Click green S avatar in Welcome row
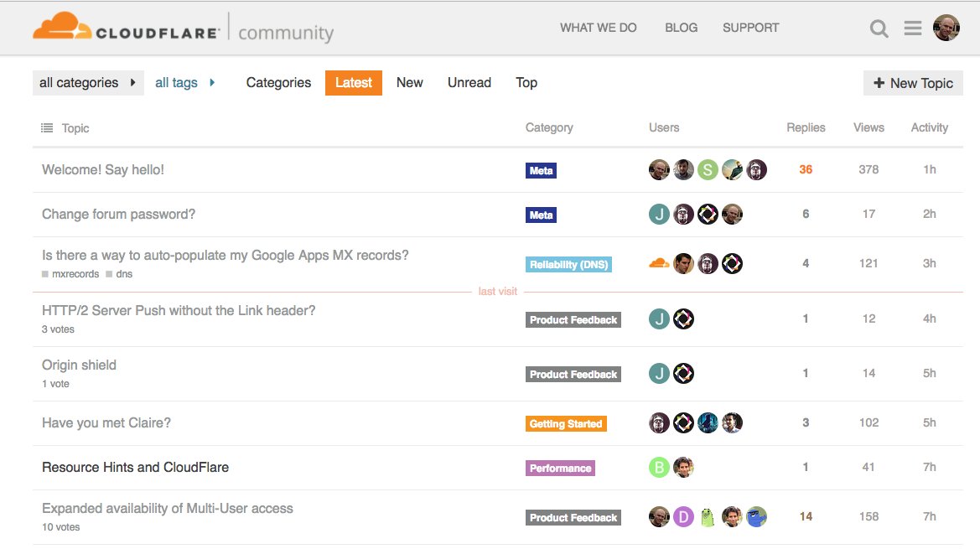 (708, 170)
